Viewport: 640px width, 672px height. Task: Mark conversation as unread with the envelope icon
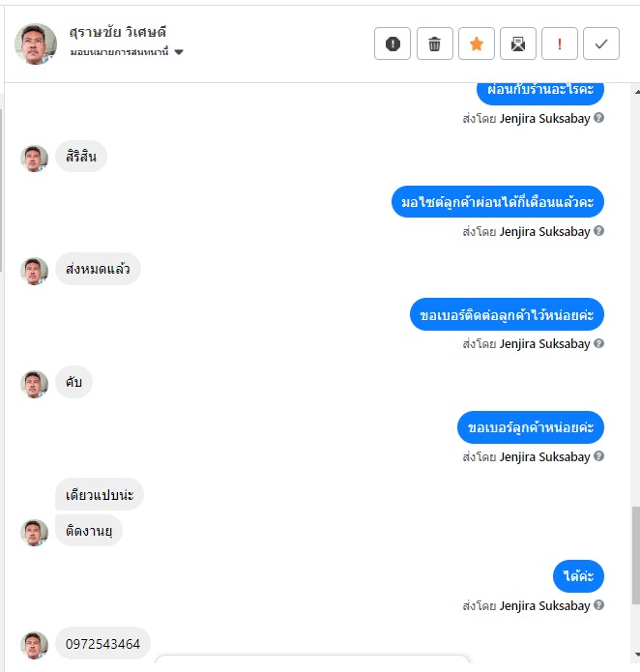pyautogui.click(x=518, y=44)
